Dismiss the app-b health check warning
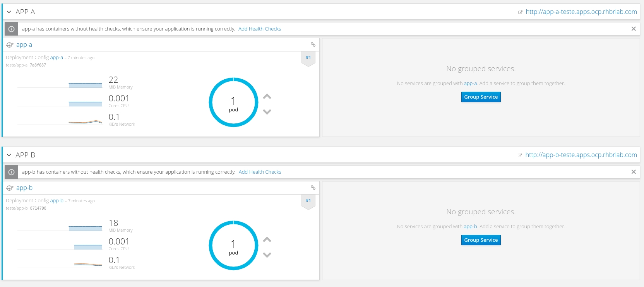 tap(634, 172)
